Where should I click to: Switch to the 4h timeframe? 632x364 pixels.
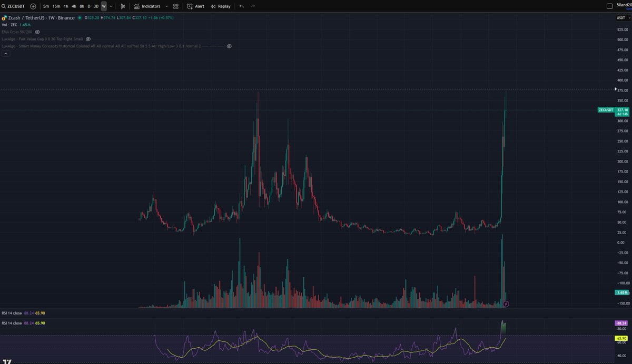click(x=74, y=6)
